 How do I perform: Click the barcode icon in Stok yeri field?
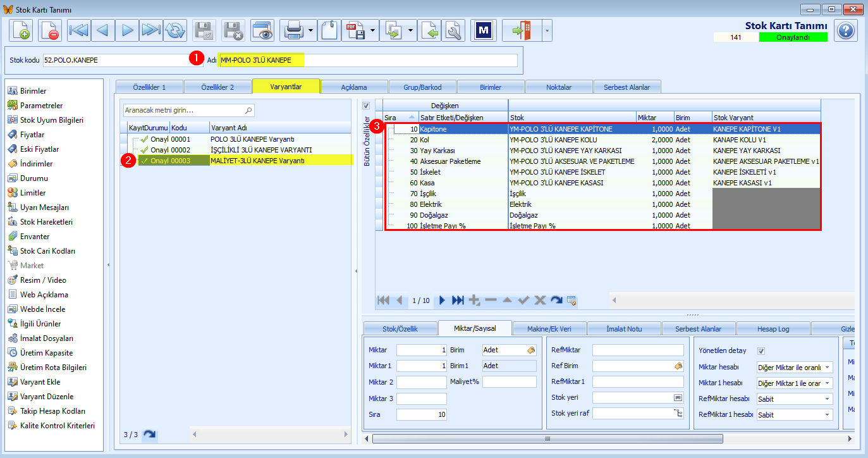coord(678,397)
